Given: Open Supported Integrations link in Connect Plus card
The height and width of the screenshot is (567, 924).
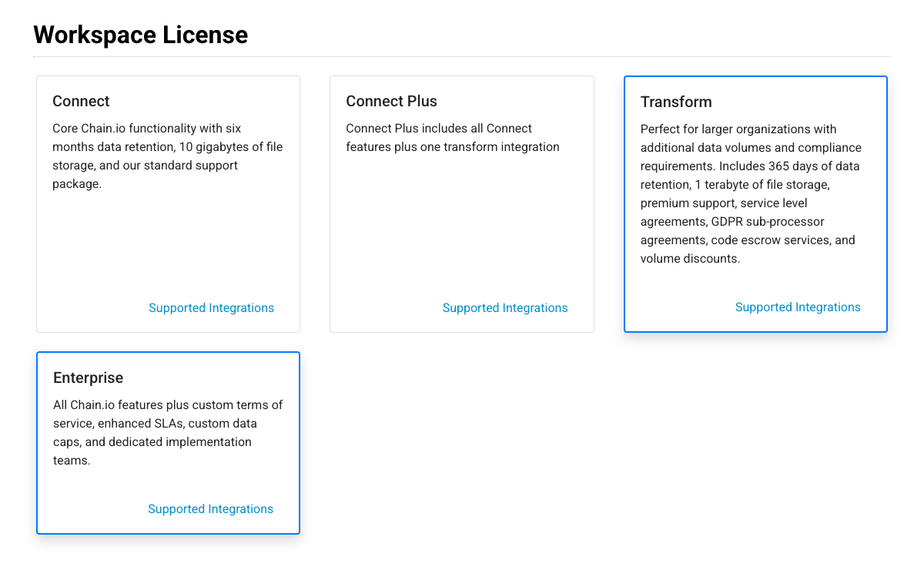Looking at the screenshot, I should [x=505, y=307].
